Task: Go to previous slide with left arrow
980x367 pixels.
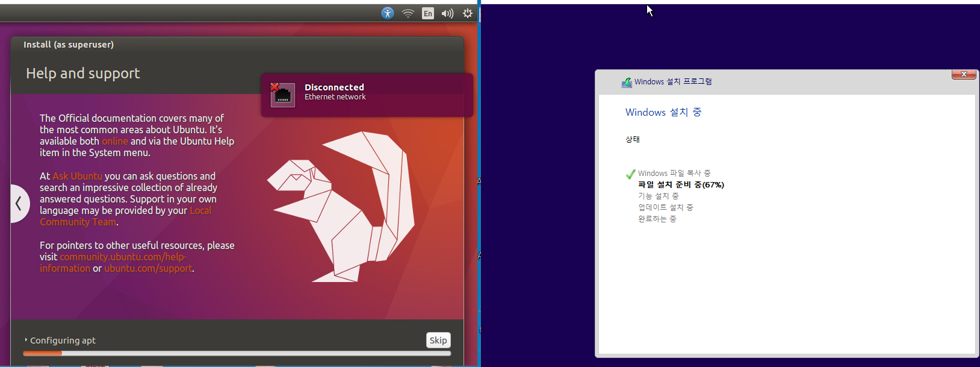Action: [x=19, y=204]
